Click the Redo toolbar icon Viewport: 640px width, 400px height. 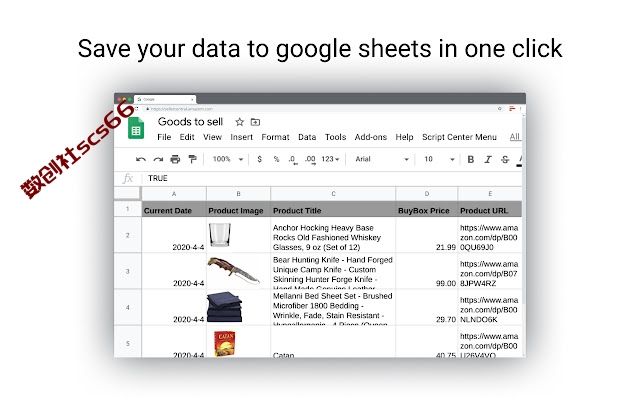pos(158,159)
